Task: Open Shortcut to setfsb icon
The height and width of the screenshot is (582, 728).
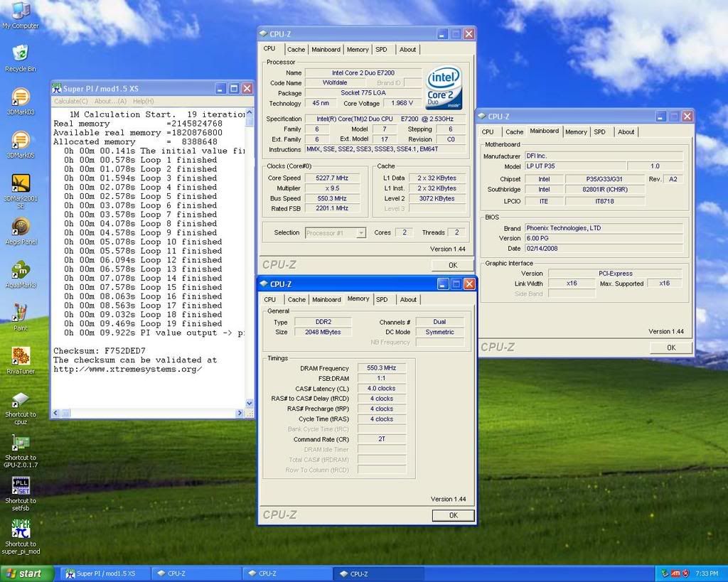Action: click(x=21, y=495)
